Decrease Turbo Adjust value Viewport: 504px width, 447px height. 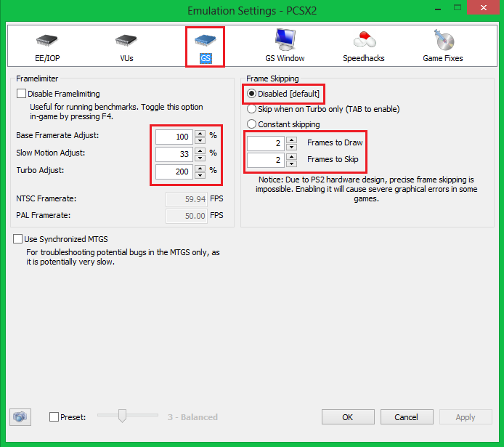pos(200,175)
